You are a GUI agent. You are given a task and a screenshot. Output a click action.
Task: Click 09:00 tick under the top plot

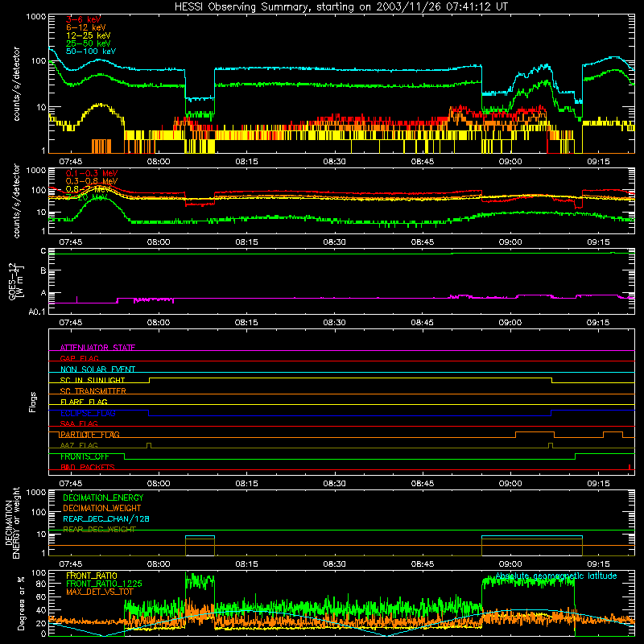coord(510,162)
